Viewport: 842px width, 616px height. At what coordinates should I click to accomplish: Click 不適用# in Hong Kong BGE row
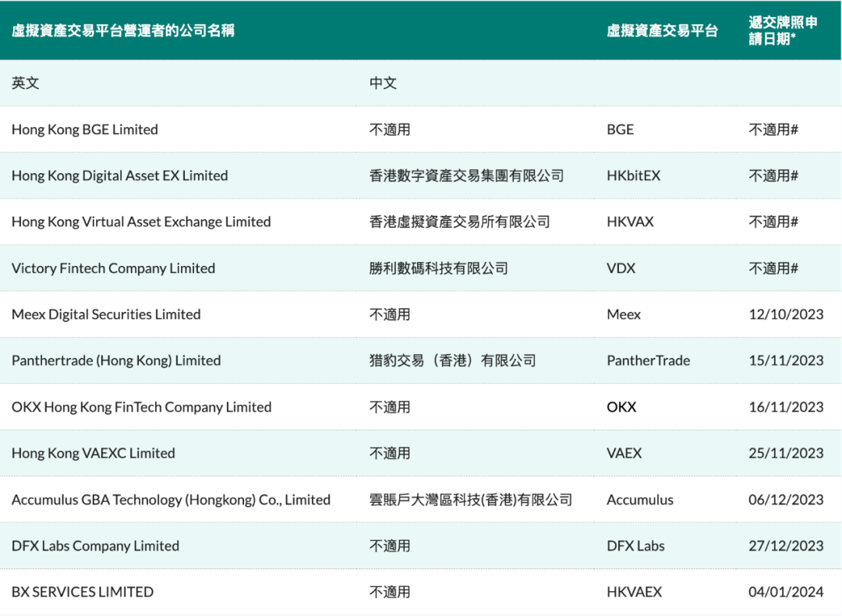(x=774, y=129)
